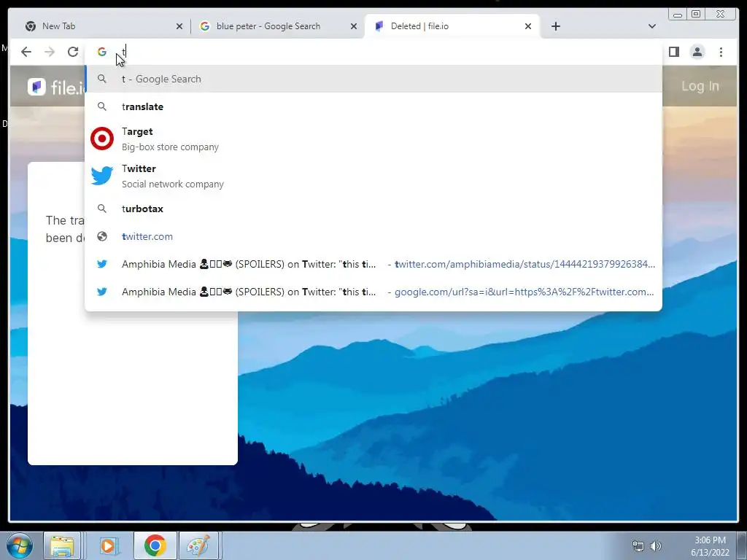Open a new tab with the plus button
This screenshot has height=560, width=747.
(555, 26)
